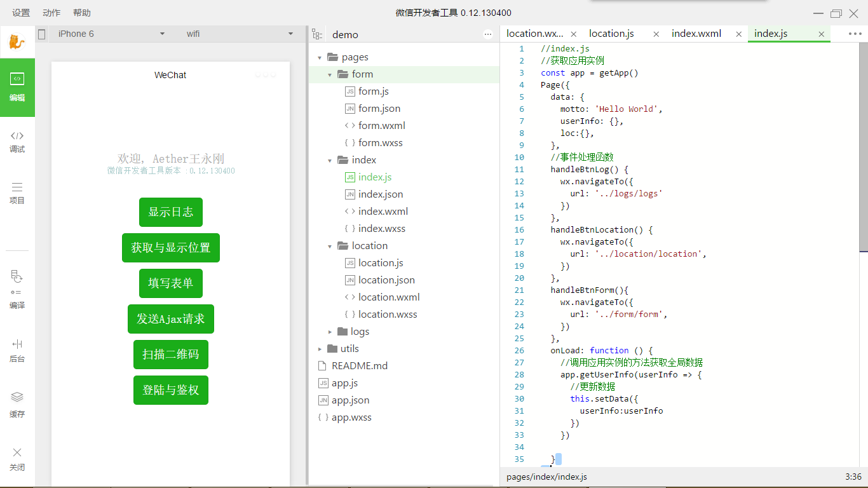The image size is (868, 488).
Task: Open the 项目 project panel
Action: click(x=17, y=193)
